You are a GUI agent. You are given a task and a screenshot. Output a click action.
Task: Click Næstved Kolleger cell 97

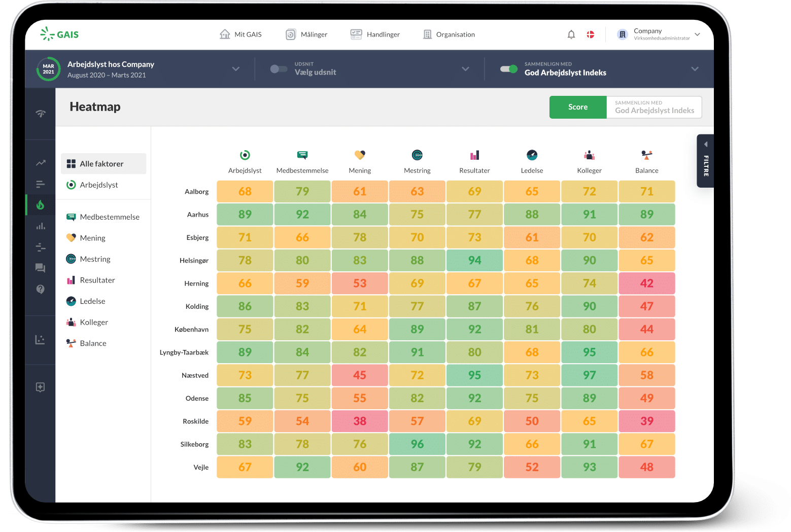point(590,375)
